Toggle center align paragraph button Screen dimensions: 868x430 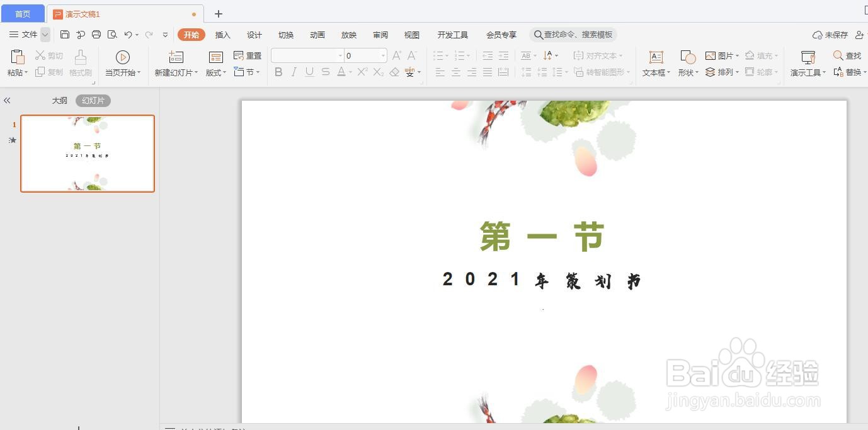tap(456, 72)
